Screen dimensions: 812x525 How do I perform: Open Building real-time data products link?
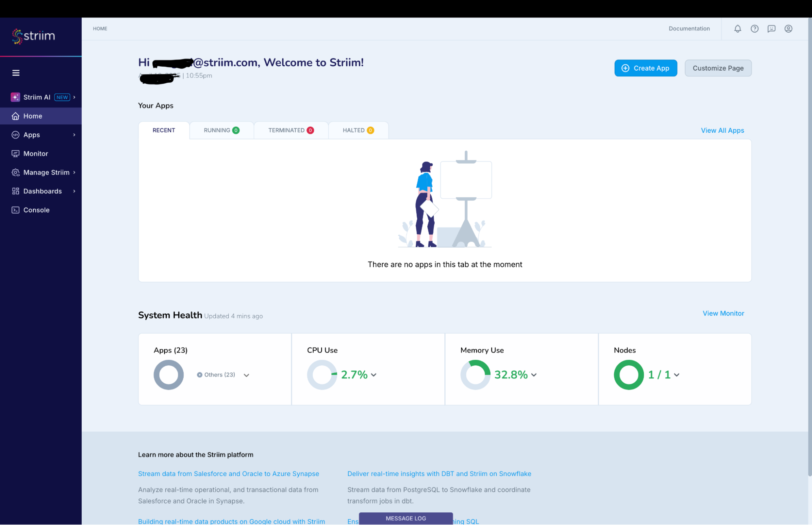[232, 521]
